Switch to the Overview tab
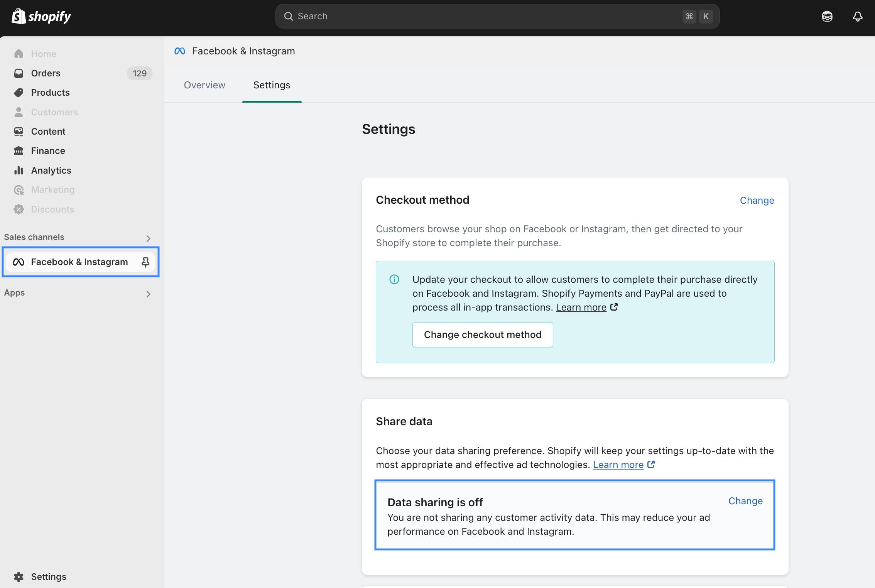Screen dimensions: 875x588 click(204, 85)
